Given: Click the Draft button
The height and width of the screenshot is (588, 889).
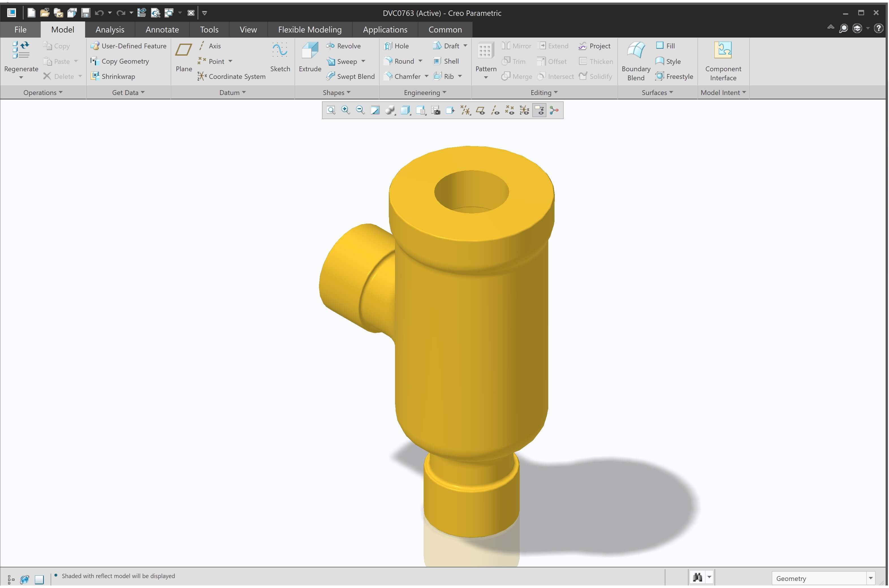Looking at the screenshot, I should pyautogui.click(x=446, y=46).
